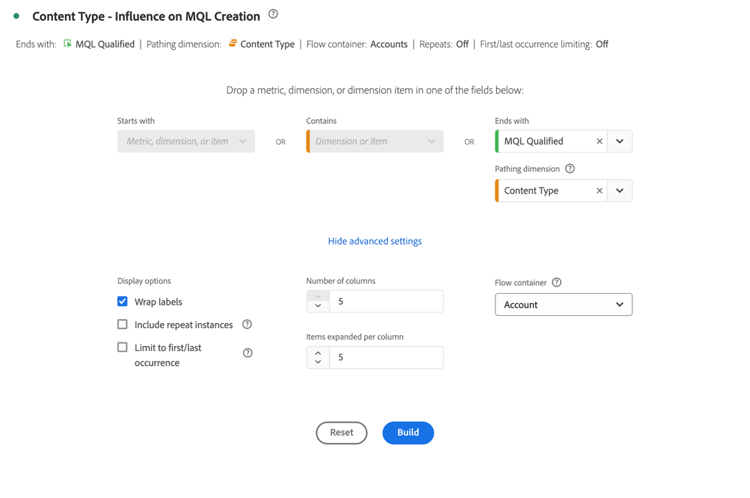
Task: Click info icon beside Limit to first/last occurrence
Action: (x=248, y=353)
